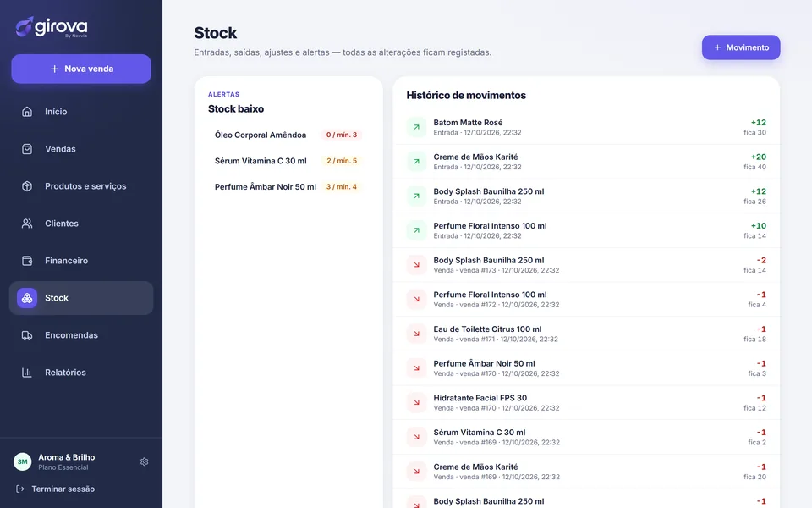Click Plano Essencial label

(63, 467)
